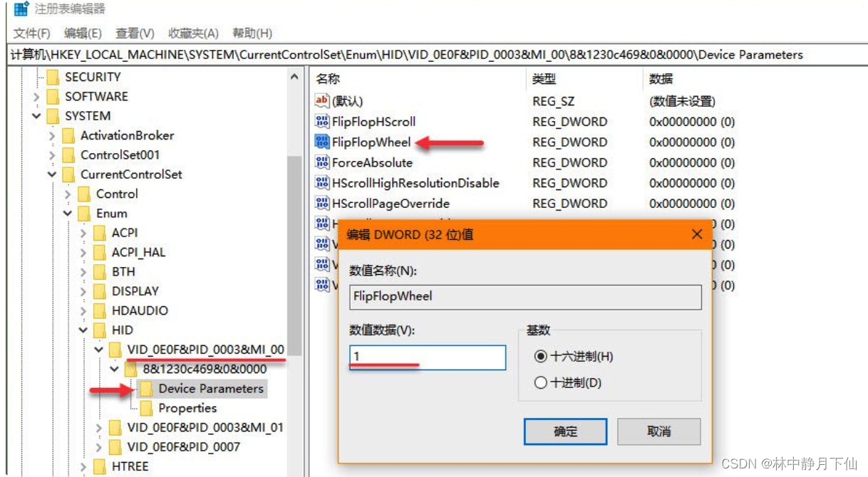Click the HScrollPageOverride value name

[391, 204]
